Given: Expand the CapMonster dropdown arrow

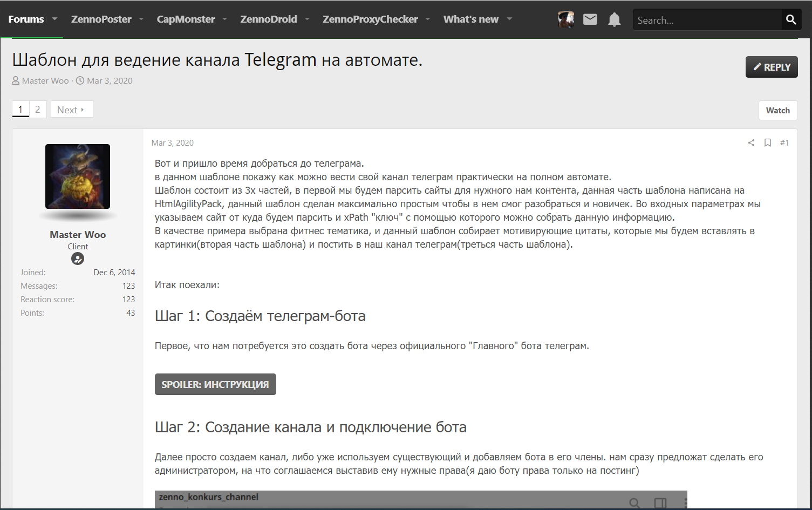Looking at the screenshot, I should point(225,19).
